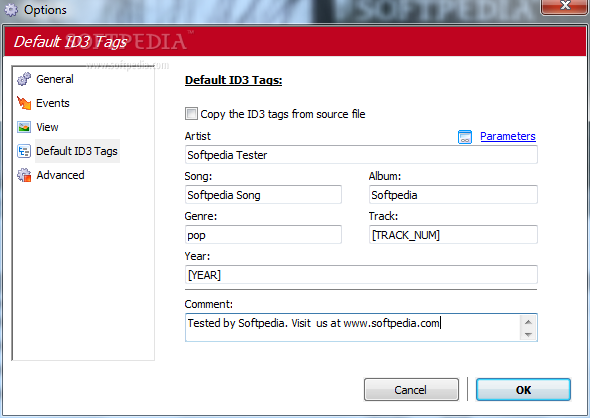Click Comment scrollbar down arrow
Screen dimensions: 590x418
528,334
